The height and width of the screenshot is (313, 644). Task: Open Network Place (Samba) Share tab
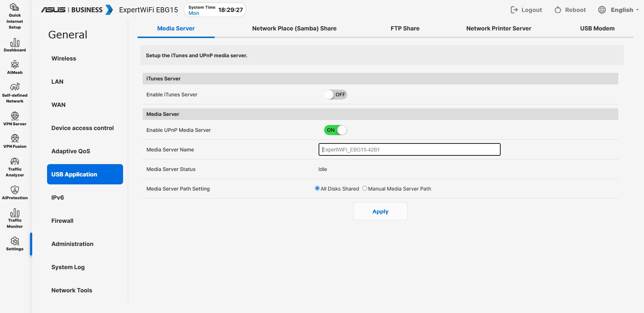pos(294,28)
